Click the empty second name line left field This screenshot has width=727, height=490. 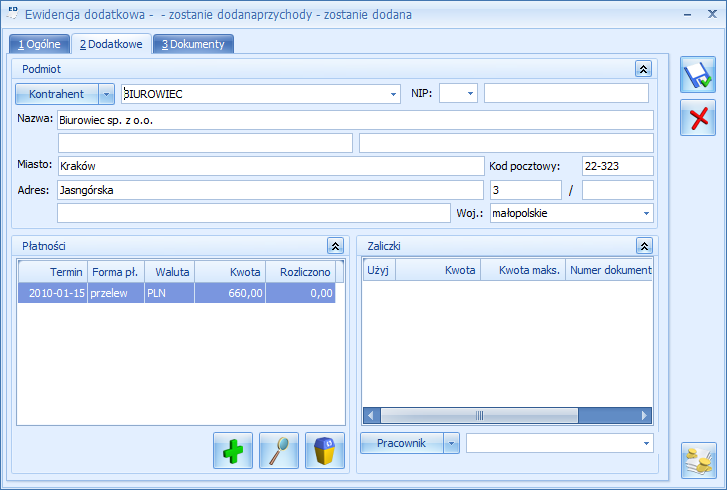[205, 143]
